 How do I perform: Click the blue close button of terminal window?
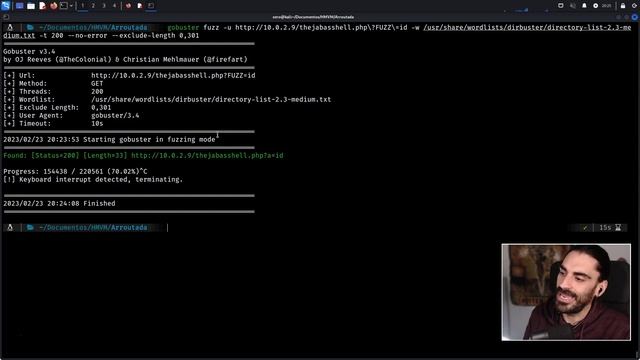click(x=634, y=17)
